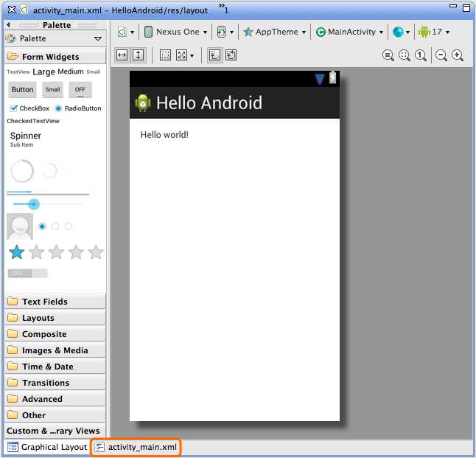Select the tiny Small text widget
This screenshot has width=476, height=458.
click(93, 72)
